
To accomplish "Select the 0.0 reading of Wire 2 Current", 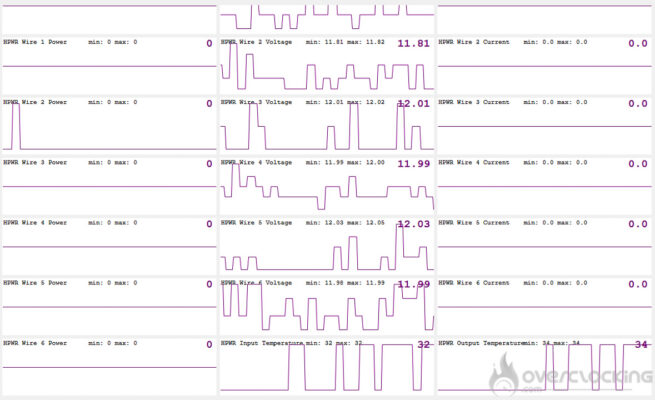I will (x=638, y=43).
